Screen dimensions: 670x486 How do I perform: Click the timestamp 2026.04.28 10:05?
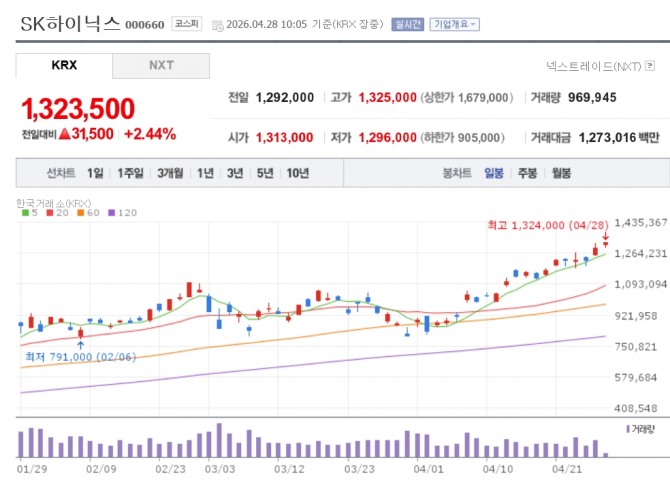click(x=267, y=24)
